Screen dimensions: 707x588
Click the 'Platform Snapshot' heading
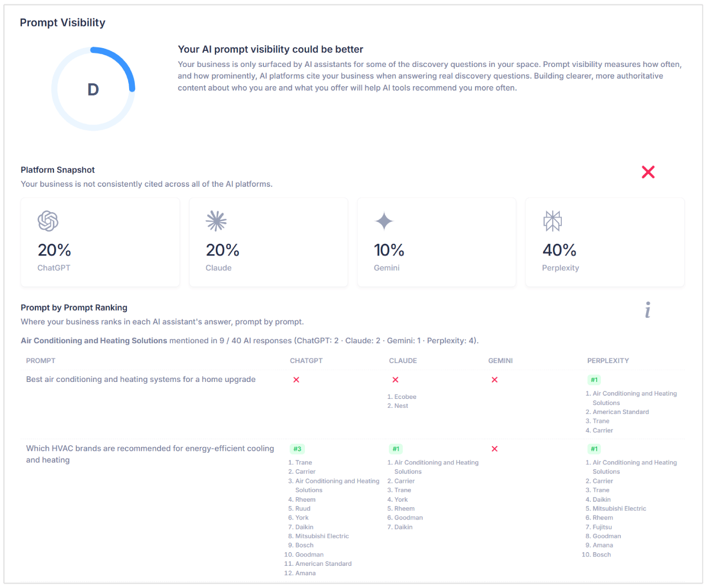(58, 170)
